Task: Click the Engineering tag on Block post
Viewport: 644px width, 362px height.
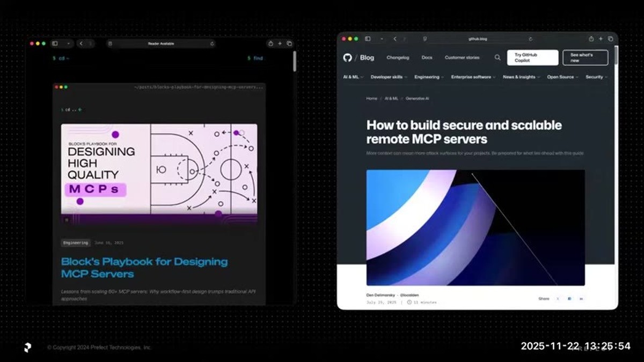Action: [76, 243]
